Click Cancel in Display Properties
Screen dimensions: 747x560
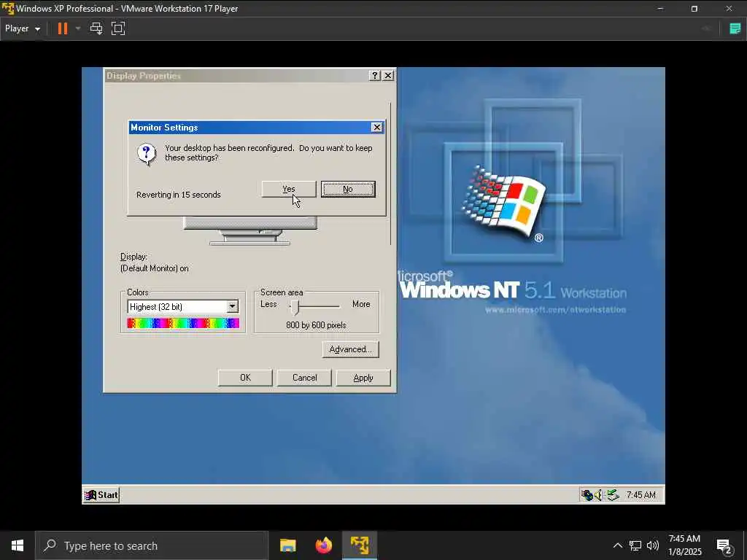pos(304,378)
